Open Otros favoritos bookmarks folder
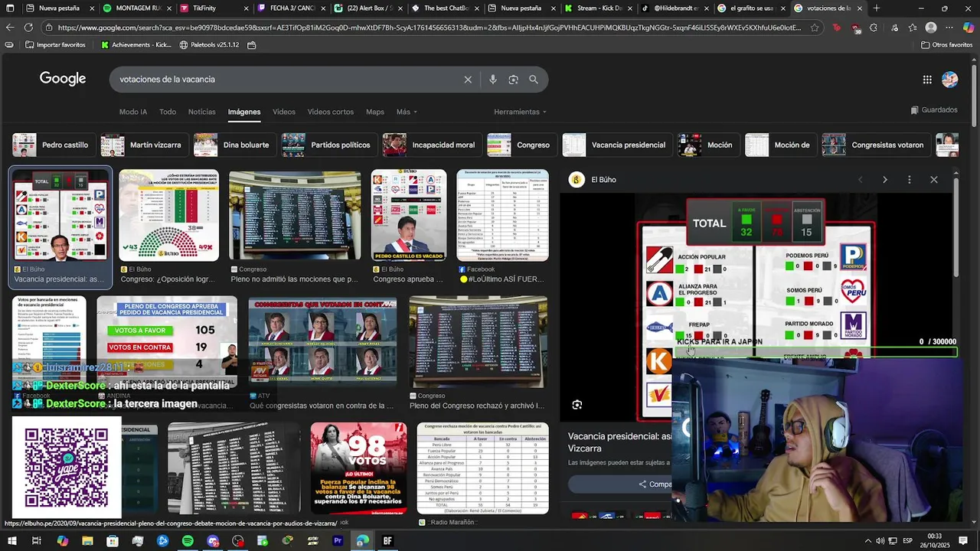The width and height of the screenshot is (980, 551). (x=946, y=45)
